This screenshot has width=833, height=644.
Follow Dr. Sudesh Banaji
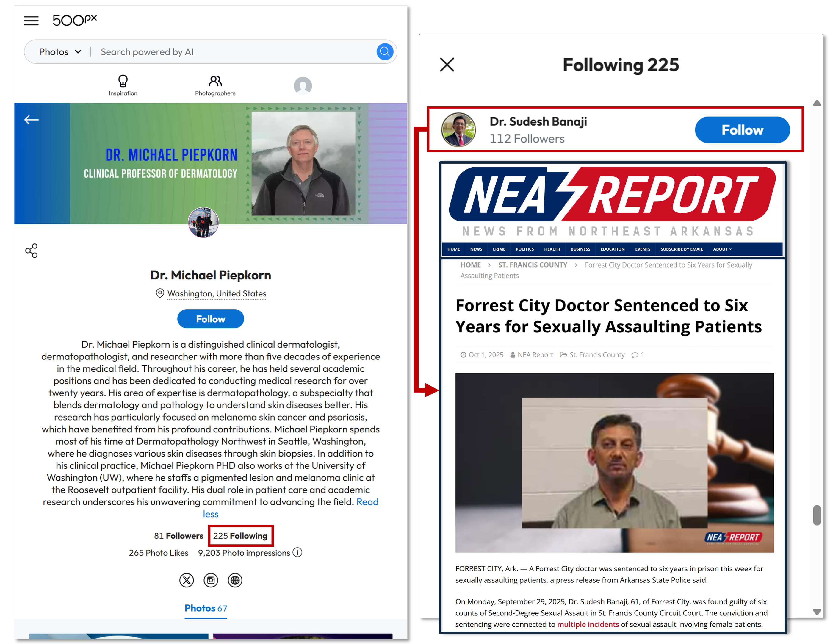pyautogui.click(x=742, y=130)
